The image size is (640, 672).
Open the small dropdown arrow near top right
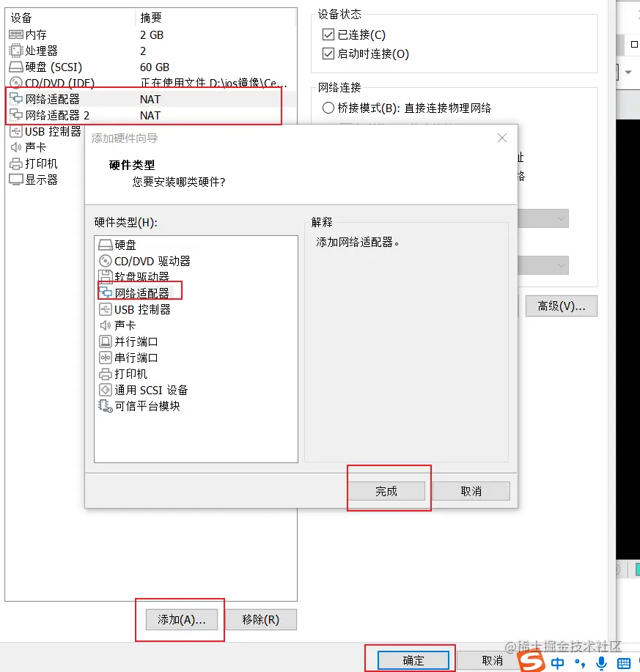point(630,70)
